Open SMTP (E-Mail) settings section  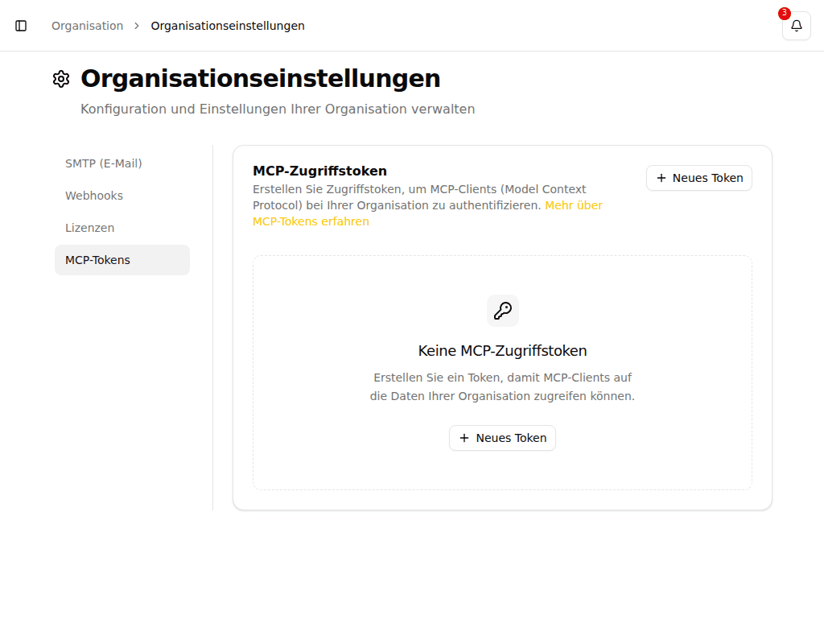point(122,163)
